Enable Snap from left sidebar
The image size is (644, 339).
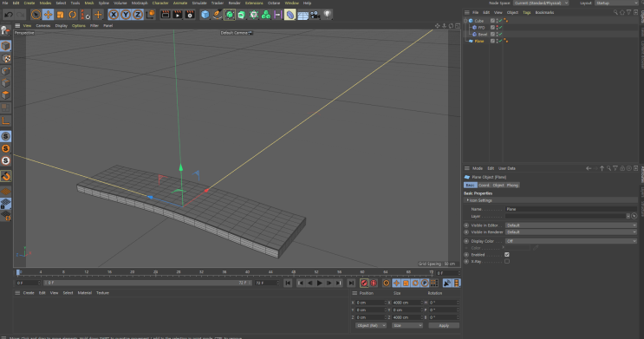[x=6, y=177]
